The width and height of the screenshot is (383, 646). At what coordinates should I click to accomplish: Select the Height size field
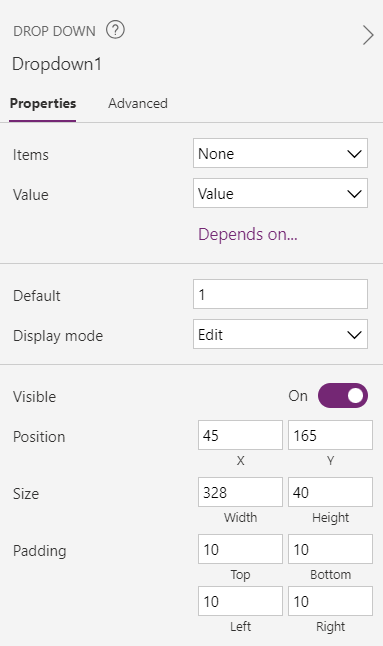click(330, 492)
